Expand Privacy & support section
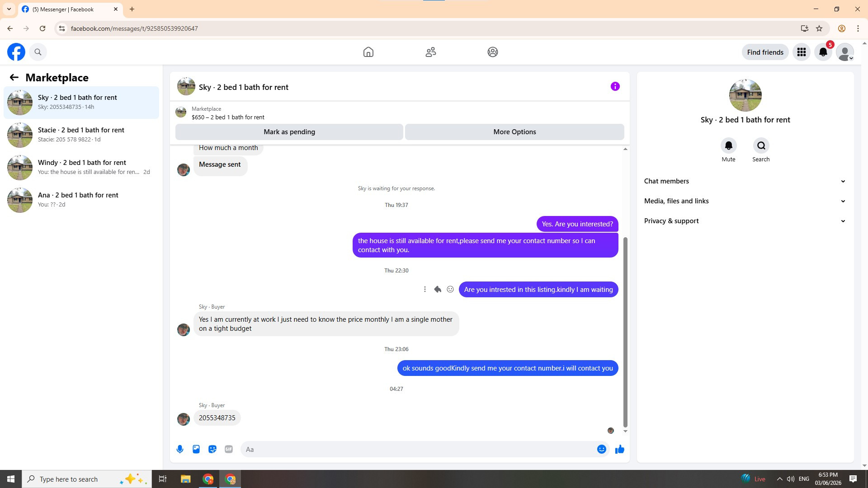Screen dimensions: 868x488 coord(745,221)
